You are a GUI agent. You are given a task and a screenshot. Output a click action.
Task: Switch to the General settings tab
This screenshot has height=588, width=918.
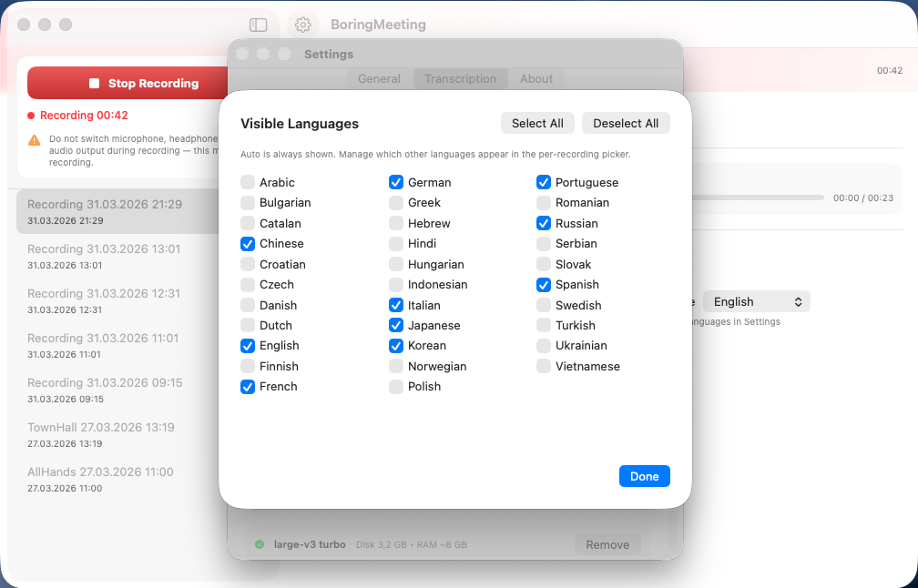[x=379, y=79]
